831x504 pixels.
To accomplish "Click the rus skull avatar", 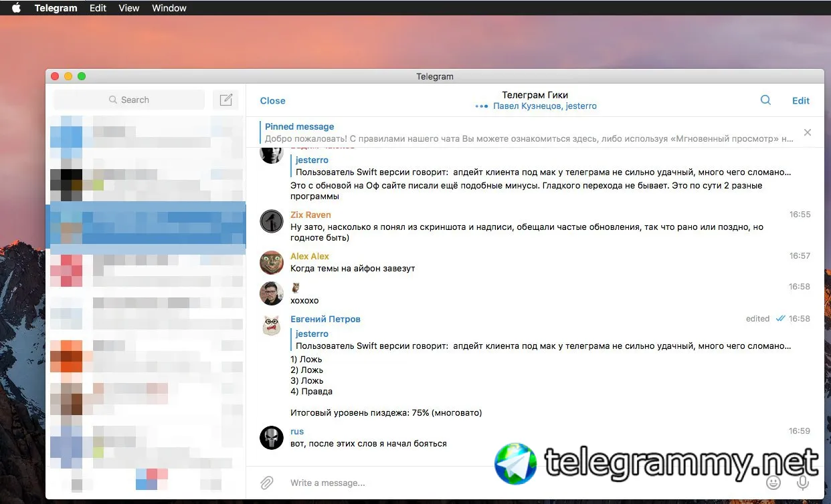I will (x=272, y=438).
